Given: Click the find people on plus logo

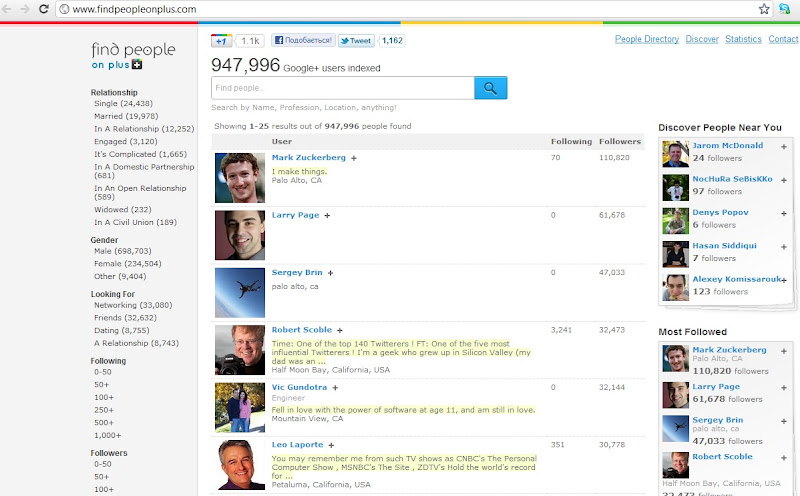Looking at the screenshot, I should click(133, 56).
